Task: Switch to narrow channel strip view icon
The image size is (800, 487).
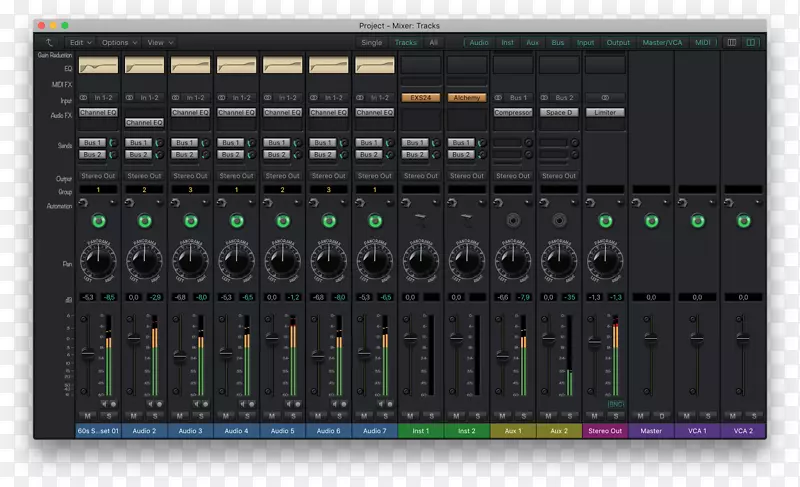Action: tap(732, 43)
